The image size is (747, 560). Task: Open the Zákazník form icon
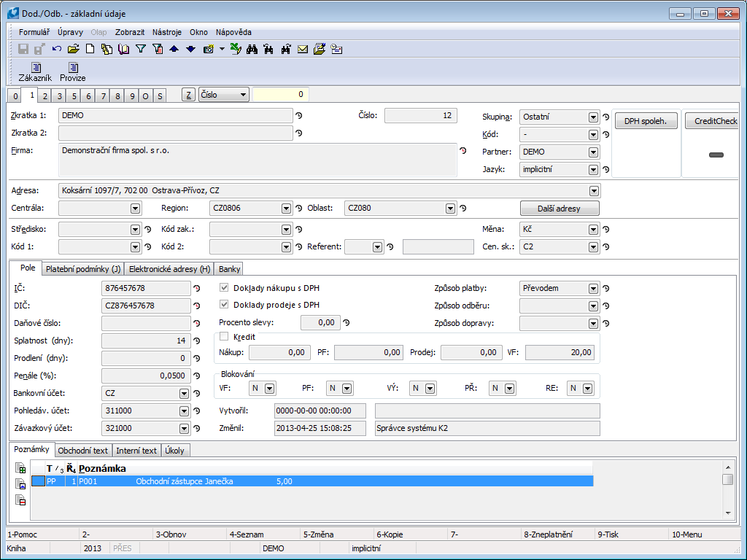click(35, 71)
